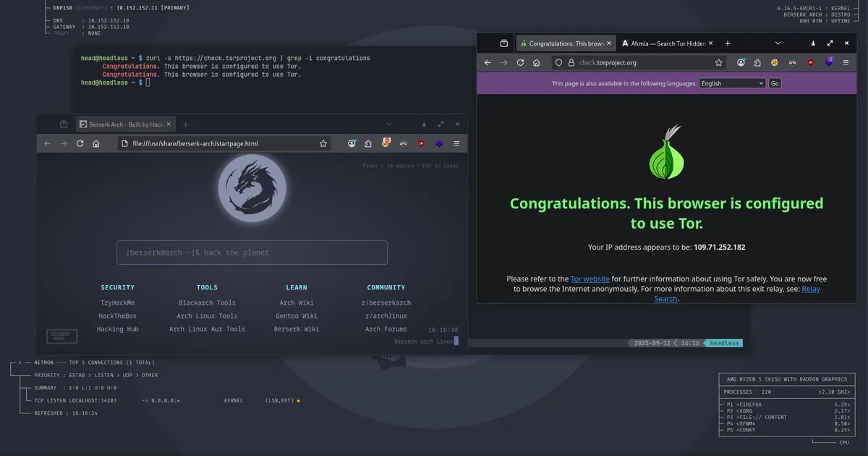Open hamburger menu in Tor window
Image resolution: width=868 pixels, height=456 pixels.
pyautogui.click(x=846, y=63)
